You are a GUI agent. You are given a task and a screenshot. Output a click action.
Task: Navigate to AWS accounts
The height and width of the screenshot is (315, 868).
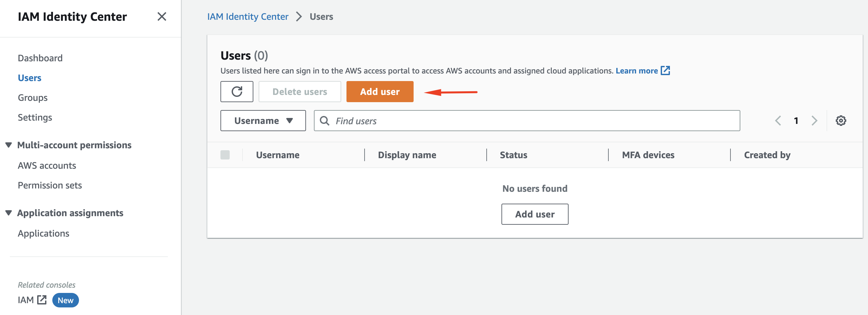(x=47, y=166)
